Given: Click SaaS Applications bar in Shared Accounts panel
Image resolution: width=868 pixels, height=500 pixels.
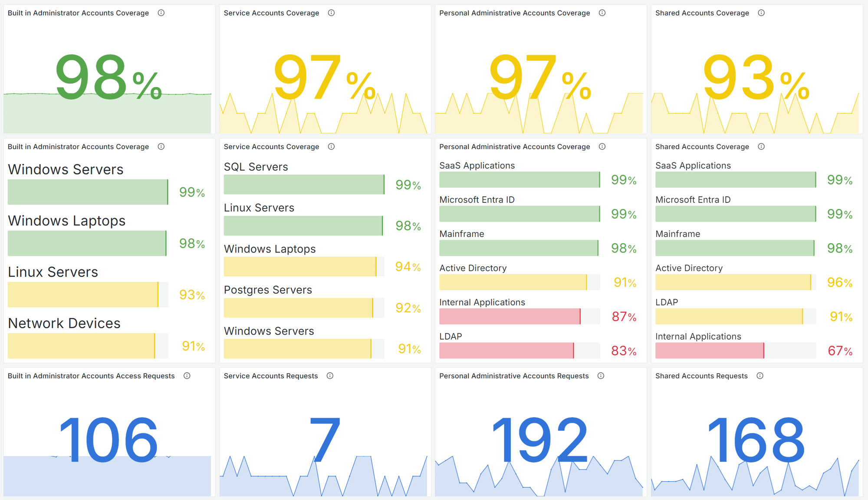Looking at the screenshot, I should pyautogui.click(x=736, y=179).
